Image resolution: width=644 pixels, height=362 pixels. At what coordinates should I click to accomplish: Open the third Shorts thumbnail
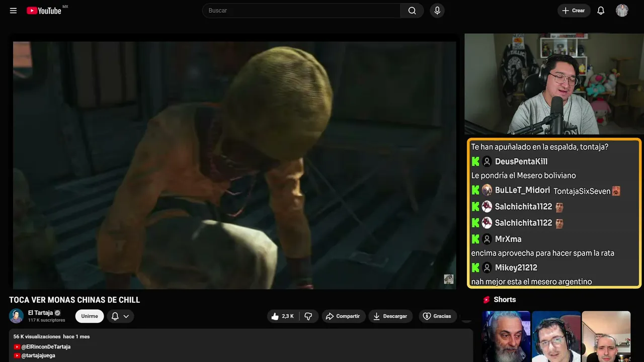(x=606, y=336)
